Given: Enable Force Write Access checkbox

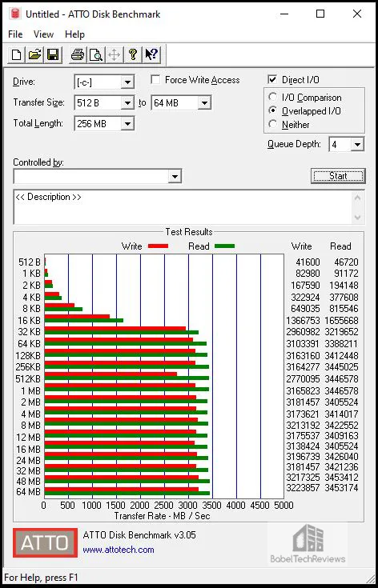Looking at the screenshot, I should coord(155,80).
